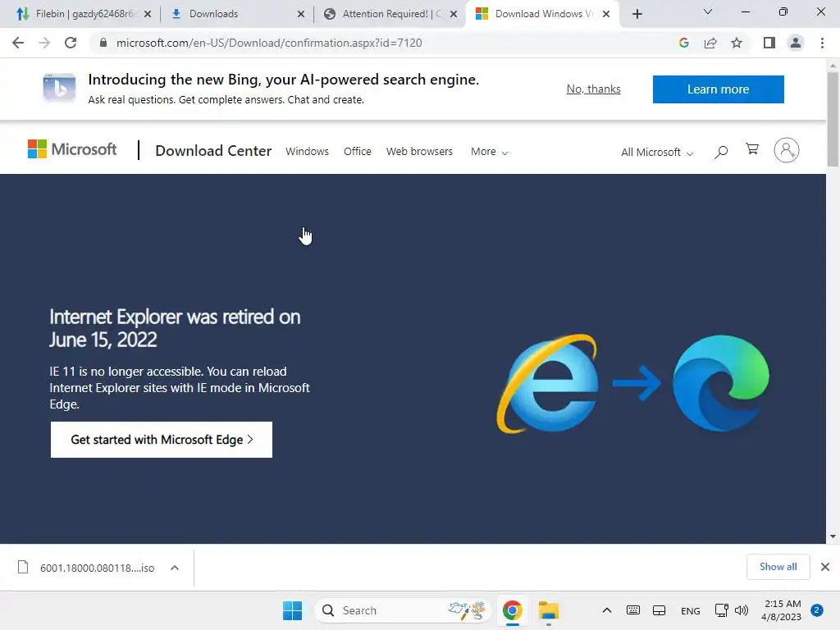Open the notification count badge

[x=817, y=610]
